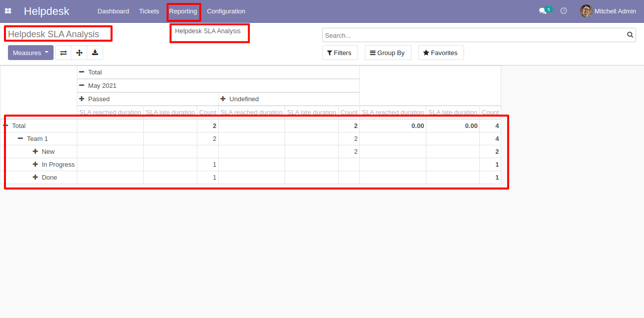The width and height of the screenshot is (644, 318).
Task: Click Mitchell Admin user avatar
Action: tap(586, 11)
